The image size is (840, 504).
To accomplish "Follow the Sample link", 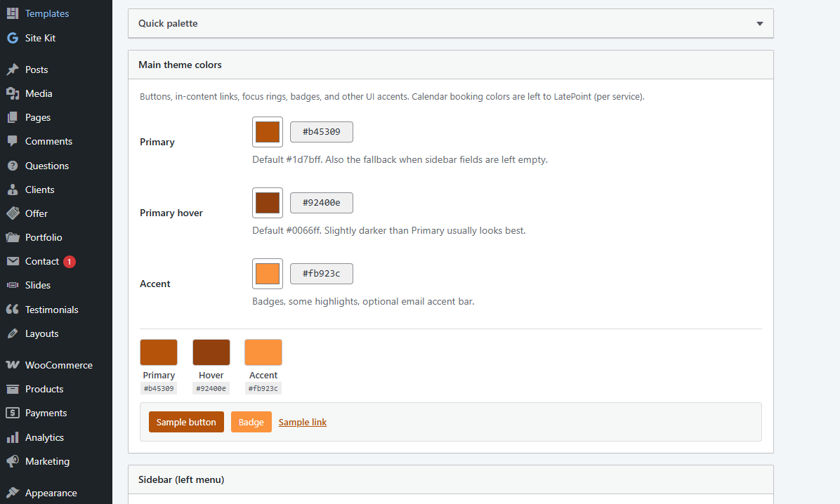I will point(303,422).
